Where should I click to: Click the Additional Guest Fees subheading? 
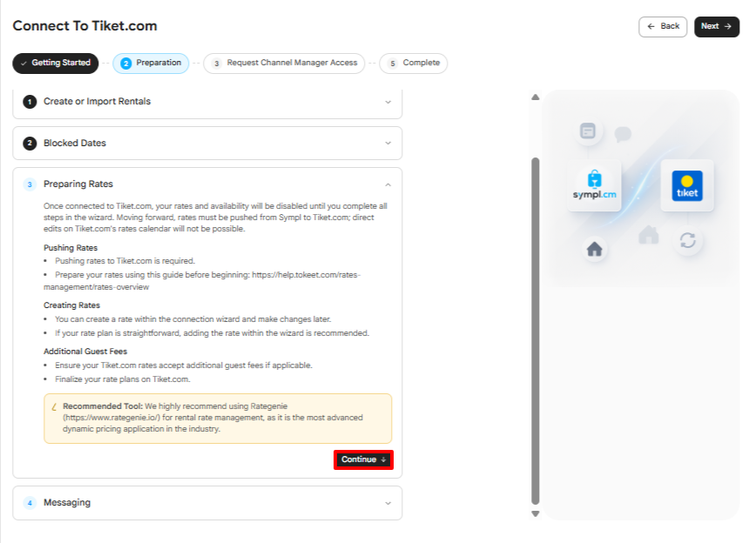[x=85, y=352]
